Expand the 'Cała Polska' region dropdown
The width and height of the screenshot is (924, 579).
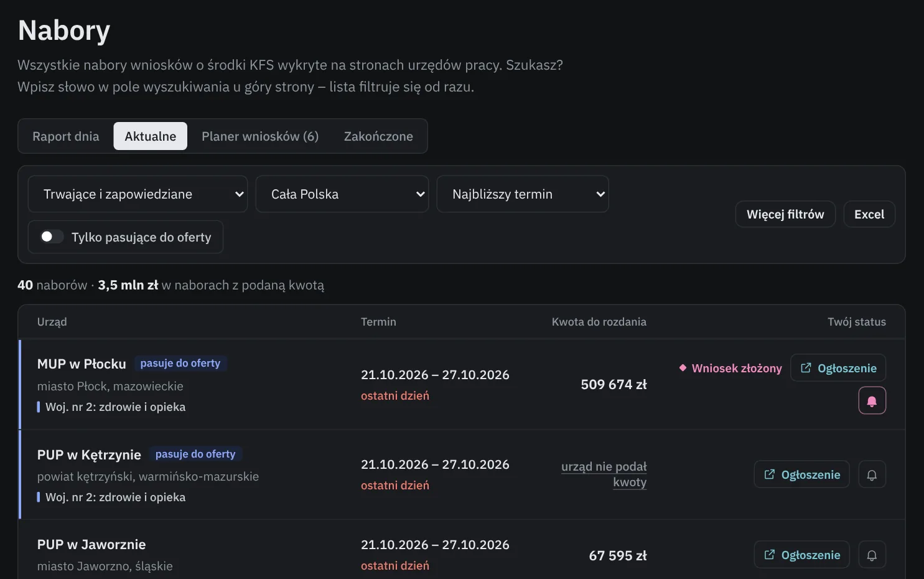[x=342, y=194]
